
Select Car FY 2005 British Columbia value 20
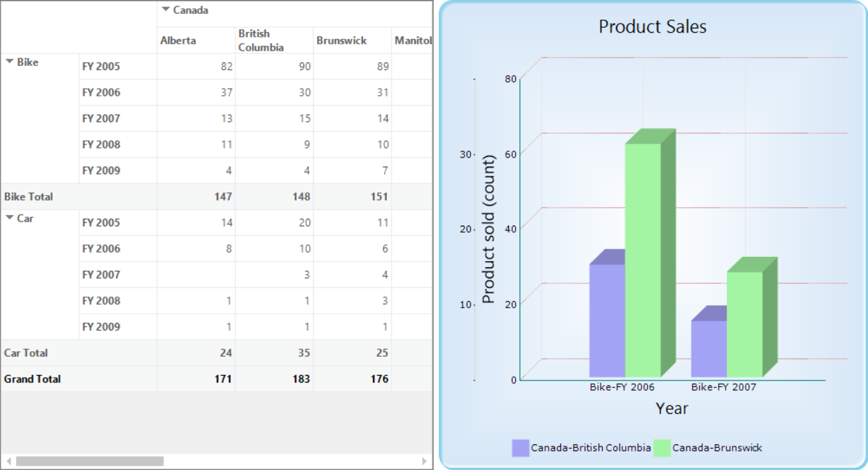274,223
